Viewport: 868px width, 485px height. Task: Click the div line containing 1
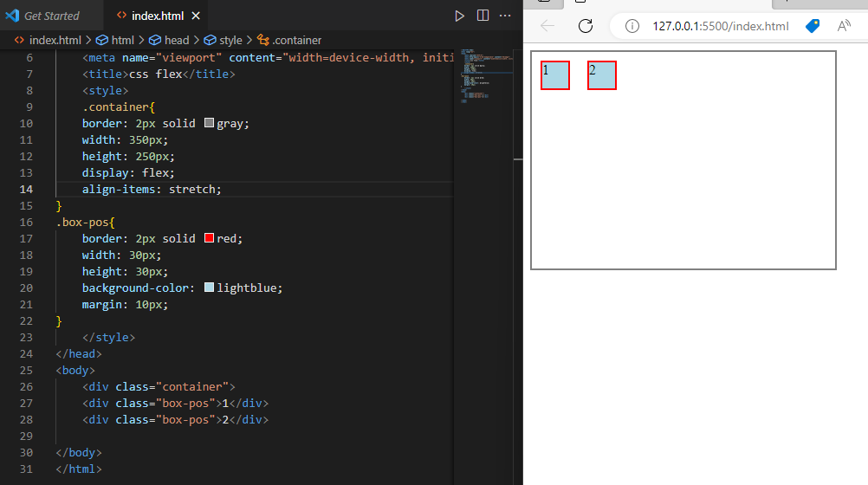[x=176, y=403]
